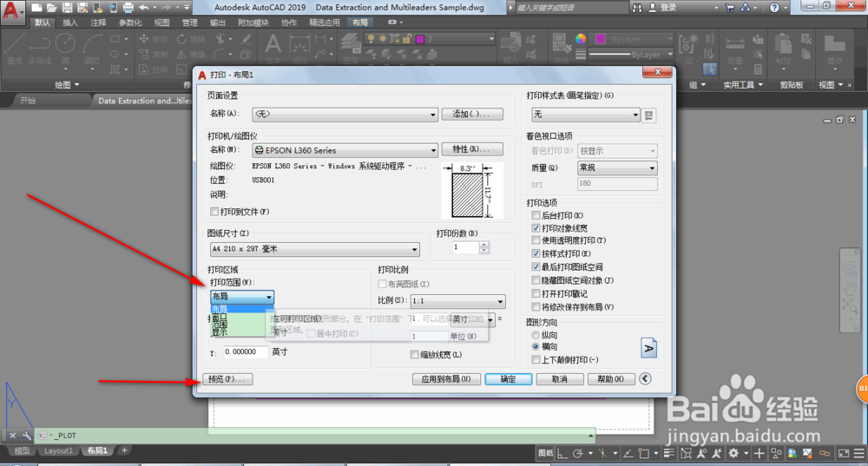Select the Portrait orientation radio button

coord(536,335)
